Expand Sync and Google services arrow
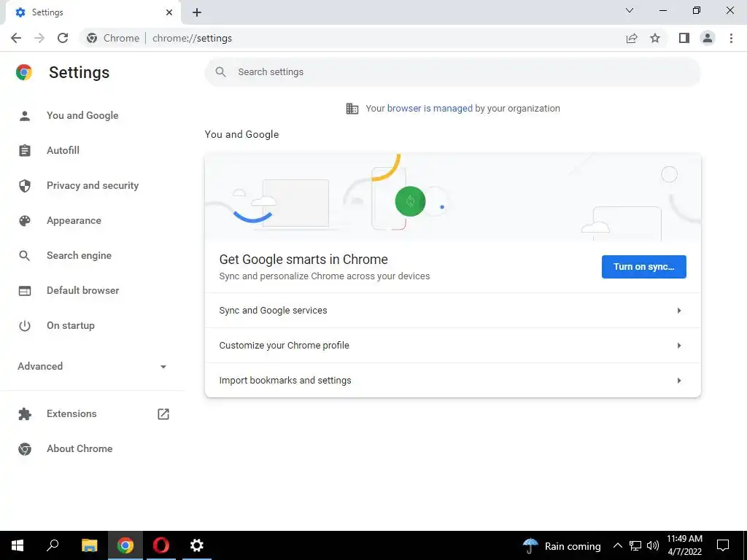747x560 pixels. point(679,311)
